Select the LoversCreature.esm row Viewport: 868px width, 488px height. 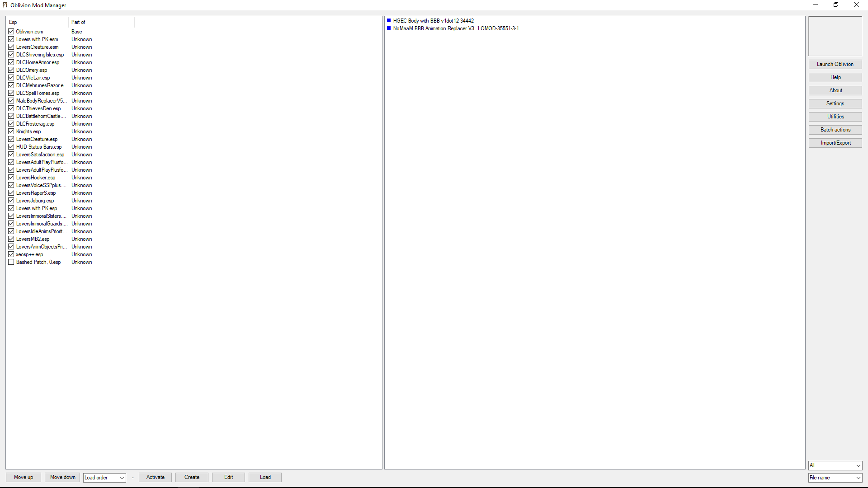pyautogui.click(x=37, y=47)
